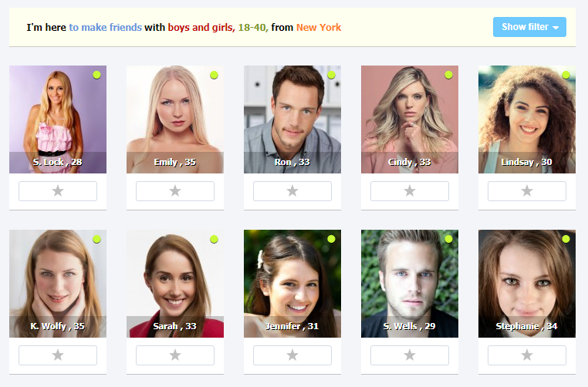Star Emily's profile card
The width and height of the screenshot is (588, 387).
175,191
